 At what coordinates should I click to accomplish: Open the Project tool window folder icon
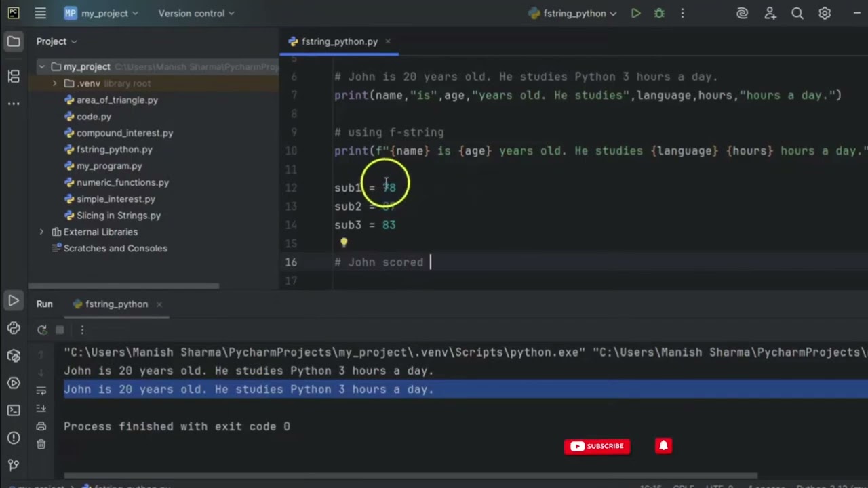pyautogui.click(x=14, y=41)
